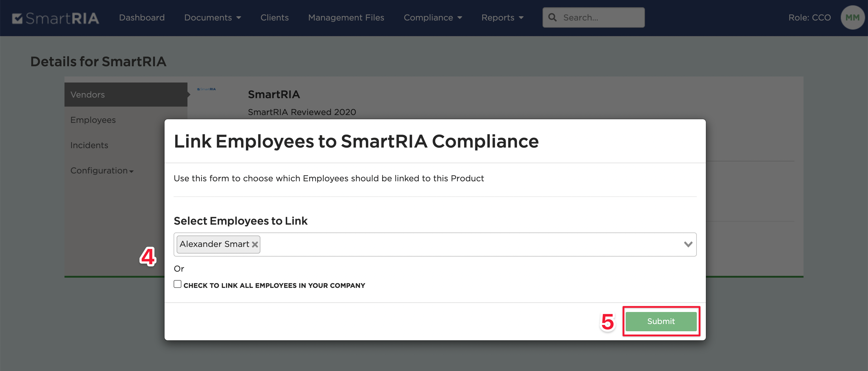Viewport: 868px width, 371px height.
Task: Click into the Search input field
Action: coord(593,17)
